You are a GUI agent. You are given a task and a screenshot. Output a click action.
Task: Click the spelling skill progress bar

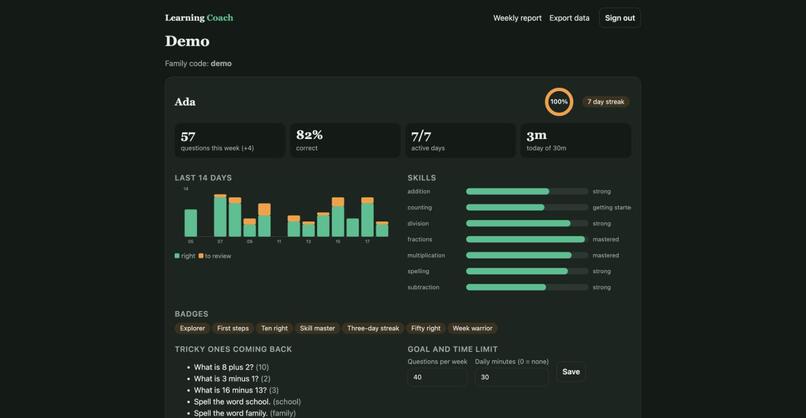[x=527, y=271]
